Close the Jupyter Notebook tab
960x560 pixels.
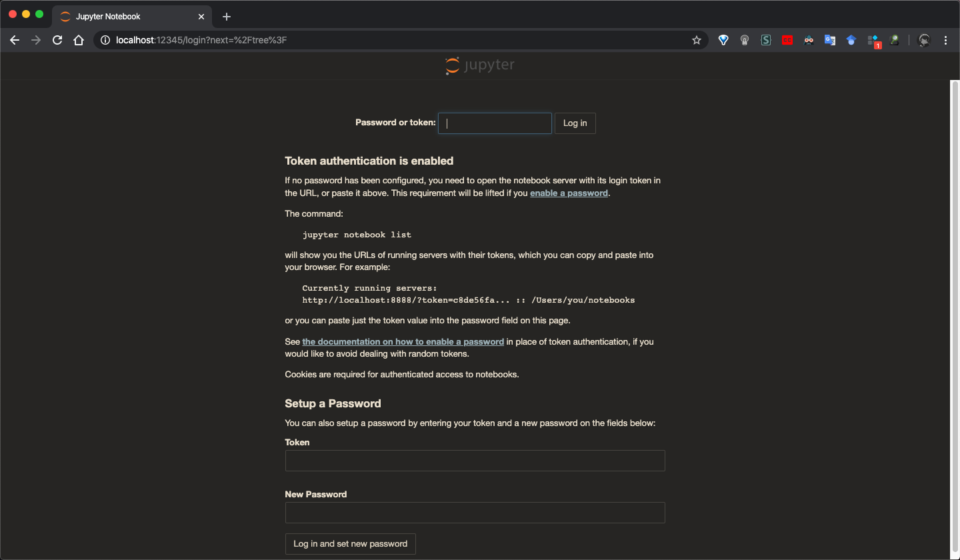coord(201,17)
